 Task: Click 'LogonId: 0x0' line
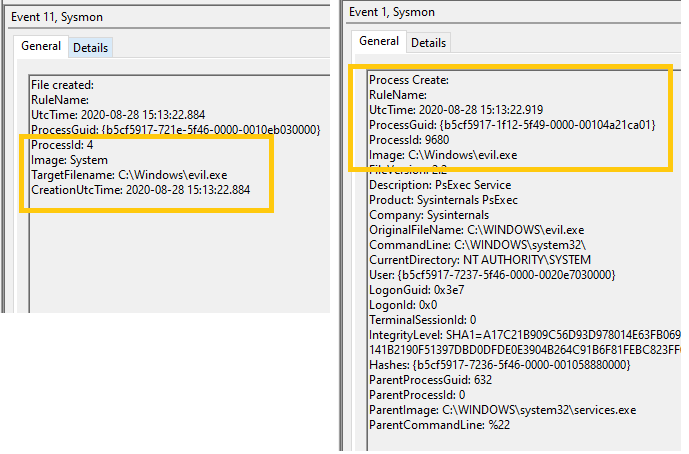coord(403,305)
